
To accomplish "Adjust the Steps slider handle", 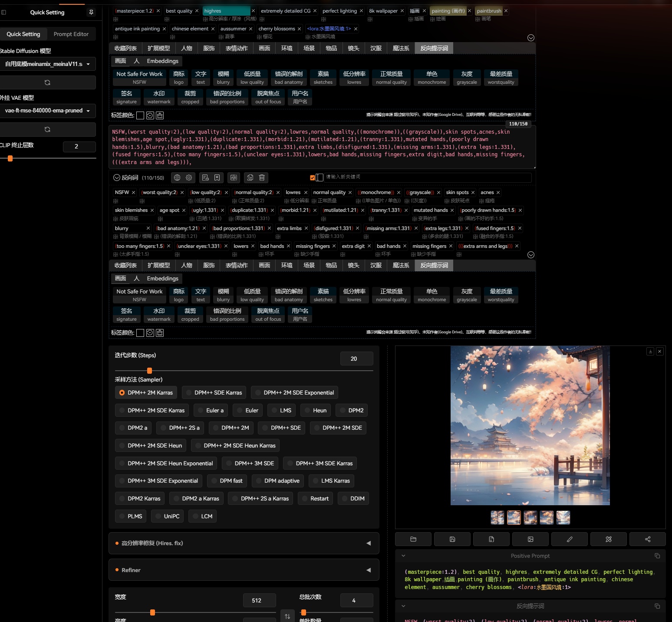I will pyautogui.click(x=149, y=371).
